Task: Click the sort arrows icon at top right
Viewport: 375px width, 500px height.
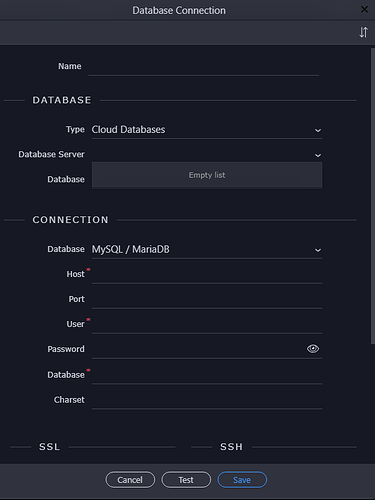Action: coord(363,32)
